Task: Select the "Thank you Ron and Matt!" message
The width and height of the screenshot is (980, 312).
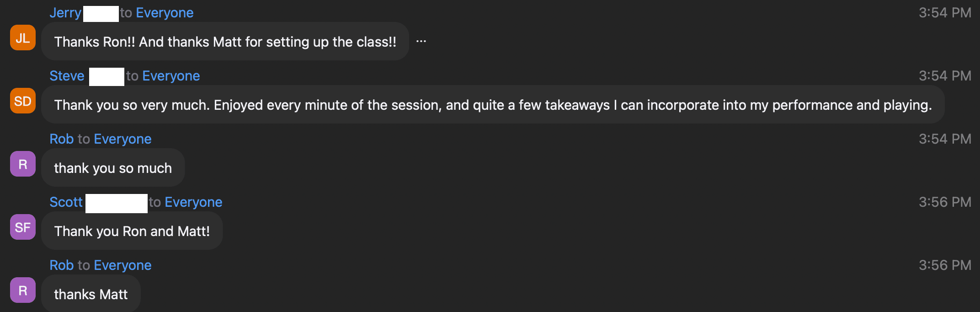Action: tap(132, 231)
